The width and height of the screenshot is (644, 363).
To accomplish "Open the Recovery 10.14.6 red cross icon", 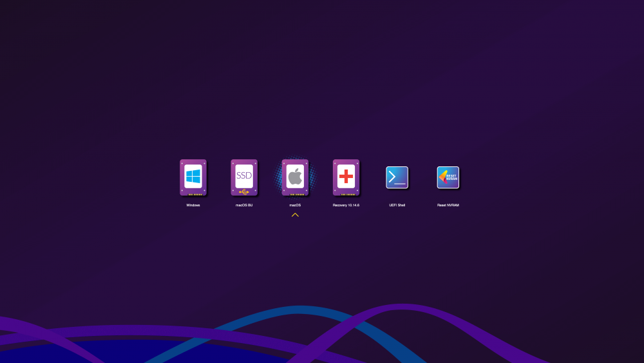I will point(346,177).
